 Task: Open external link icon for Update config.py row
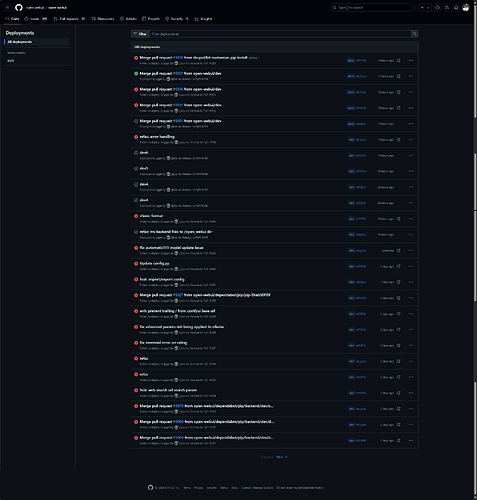pyautogui.click(x=399, y=266)
